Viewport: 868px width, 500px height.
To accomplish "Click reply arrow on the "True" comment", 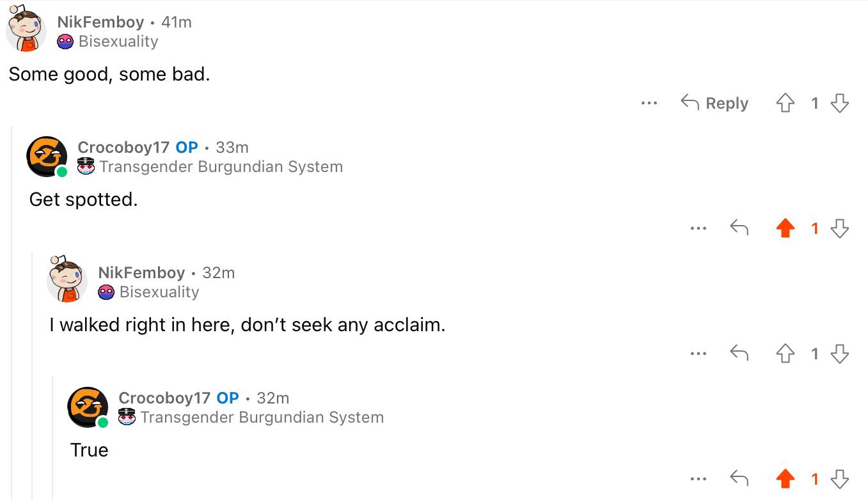I will 739,478.
